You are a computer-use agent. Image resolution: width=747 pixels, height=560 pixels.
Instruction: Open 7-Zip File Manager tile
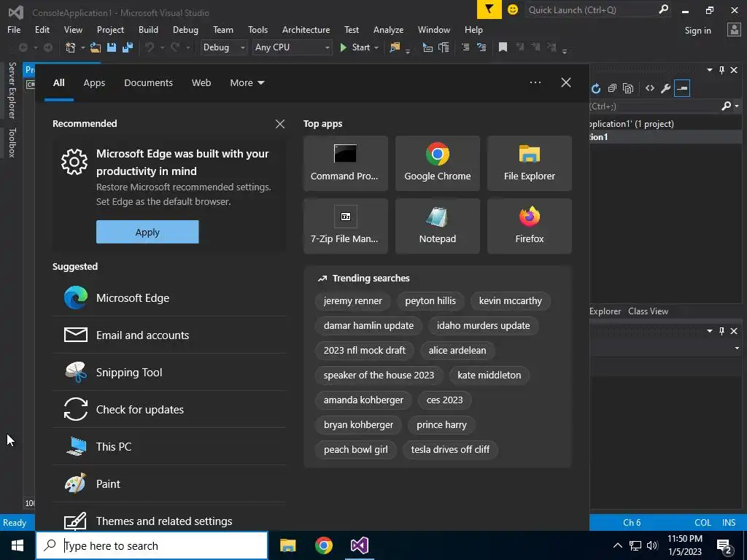point(345,226)
